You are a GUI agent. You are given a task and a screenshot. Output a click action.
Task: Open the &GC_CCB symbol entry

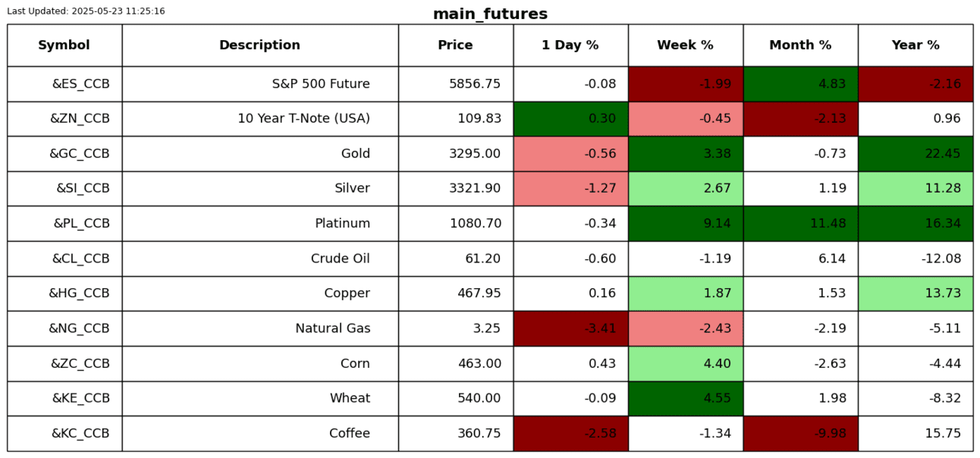[80, 154]
